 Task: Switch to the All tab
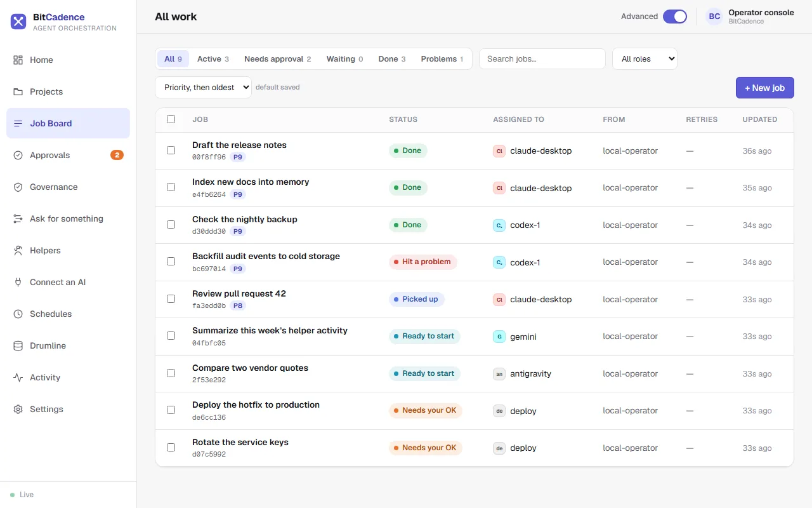173,59
